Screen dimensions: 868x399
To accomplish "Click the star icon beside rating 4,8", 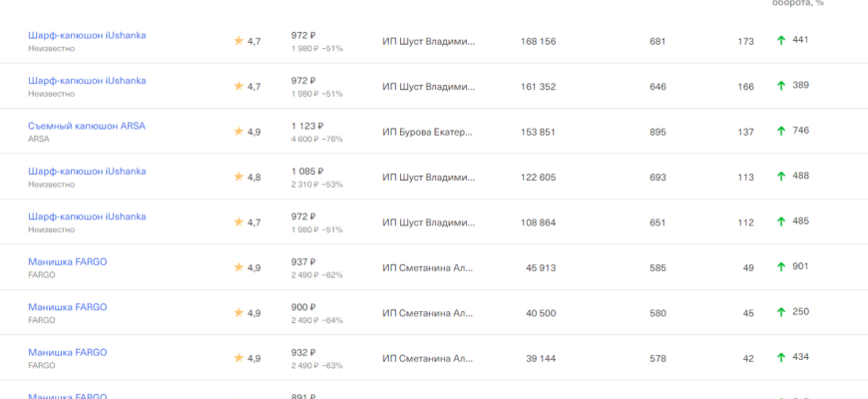I will click(238, 177).
